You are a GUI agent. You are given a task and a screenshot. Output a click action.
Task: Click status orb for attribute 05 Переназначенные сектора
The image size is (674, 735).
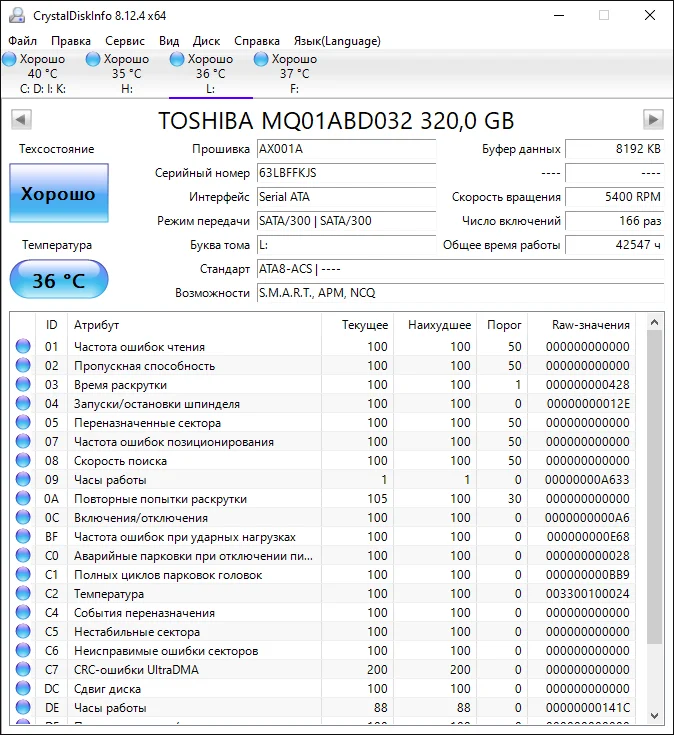coord(23,422)
